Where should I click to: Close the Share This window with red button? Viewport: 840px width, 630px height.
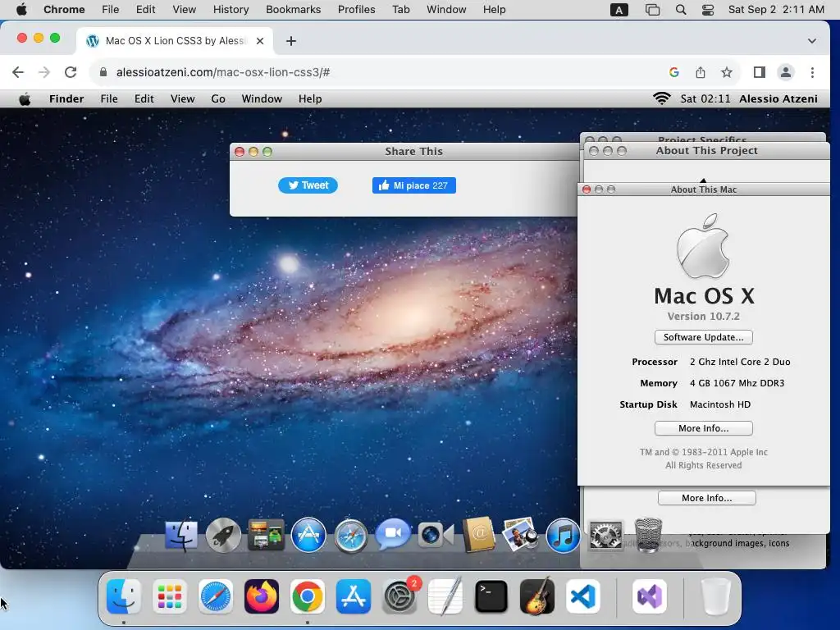tap(240, 152)
